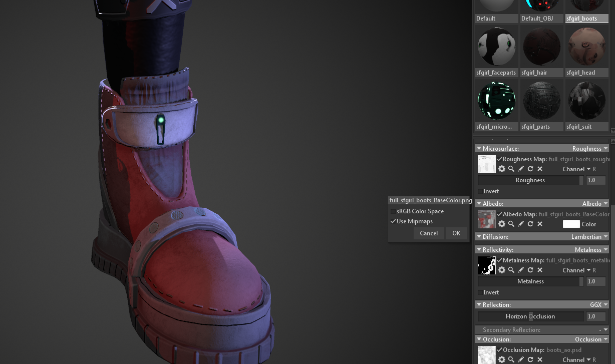Locate Roughness Map file with magnifier icon

tap(511, 169)
